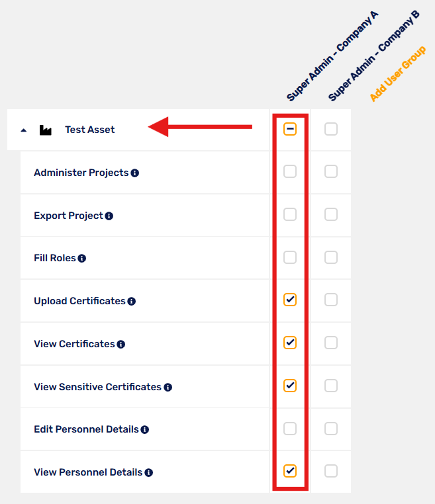
Task: Toggle Test Asset indeterminate checkbox for Company A
Action: 290,129
